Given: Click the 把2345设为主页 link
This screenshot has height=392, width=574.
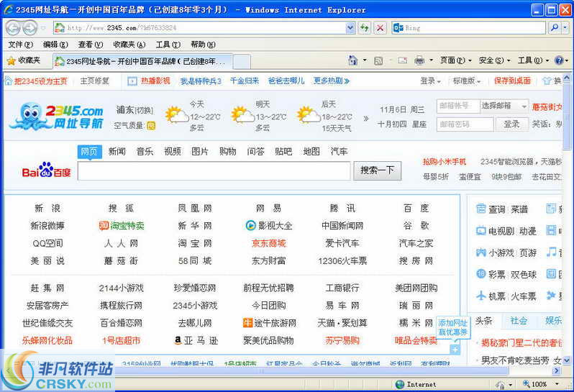Looking at the screenshot, I should [x=40, y=81].
